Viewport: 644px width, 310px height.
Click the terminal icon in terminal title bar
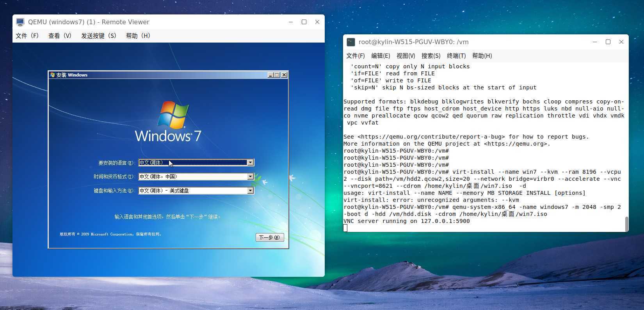click(351, 42)
